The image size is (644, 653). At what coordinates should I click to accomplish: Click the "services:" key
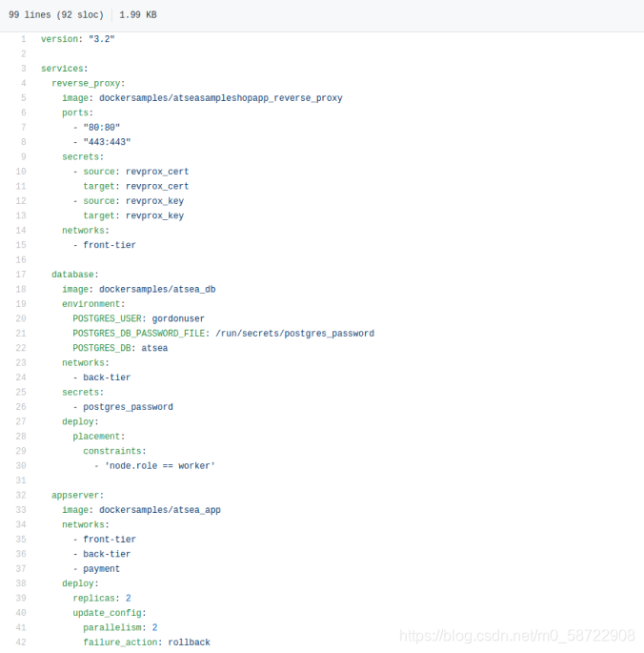[65, 69]
